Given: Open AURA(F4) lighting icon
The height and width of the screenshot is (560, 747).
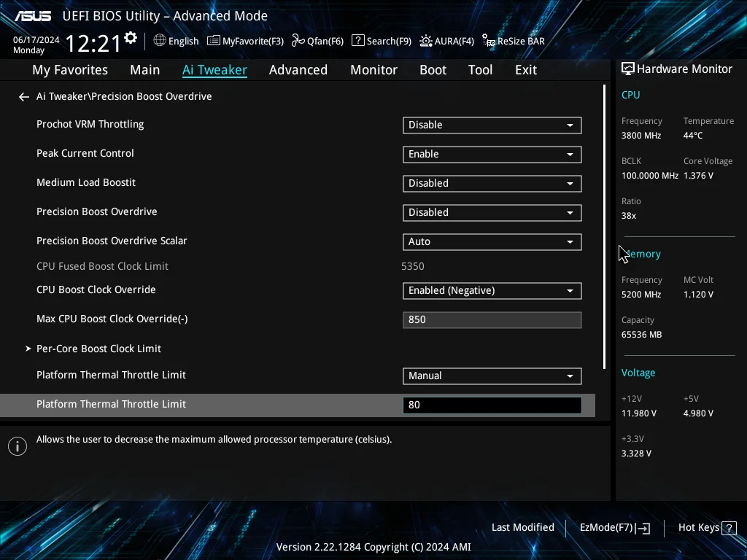Looking at the screenshot, I should 426,41.
